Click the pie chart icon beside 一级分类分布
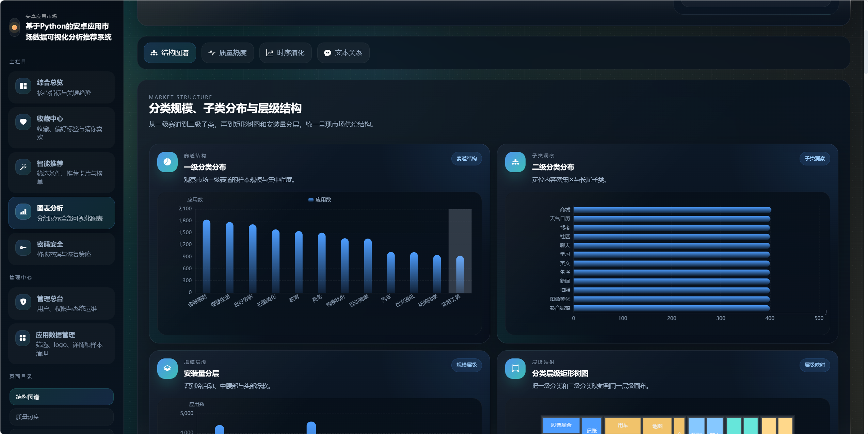The width and height of the screenshot is (868, 434). click(167, 162)
